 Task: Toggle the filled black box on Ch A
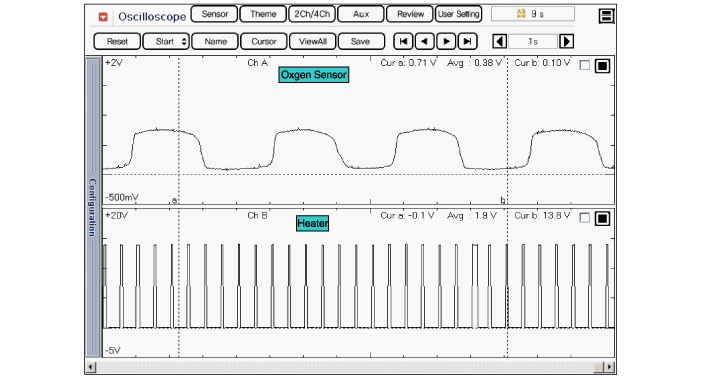[602, 66]
